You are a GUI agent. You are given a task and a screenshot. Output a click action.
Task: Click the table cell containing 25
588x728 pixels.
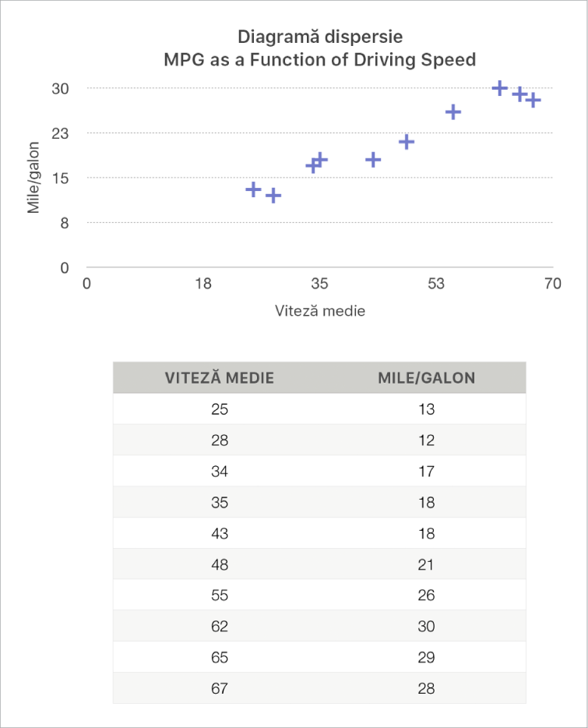tap(220, 409)
